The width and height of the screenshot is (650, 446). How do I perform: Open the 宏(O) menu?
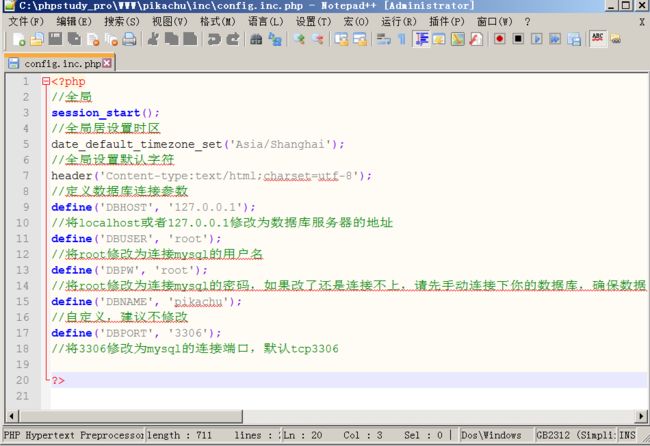pos(356,22)
